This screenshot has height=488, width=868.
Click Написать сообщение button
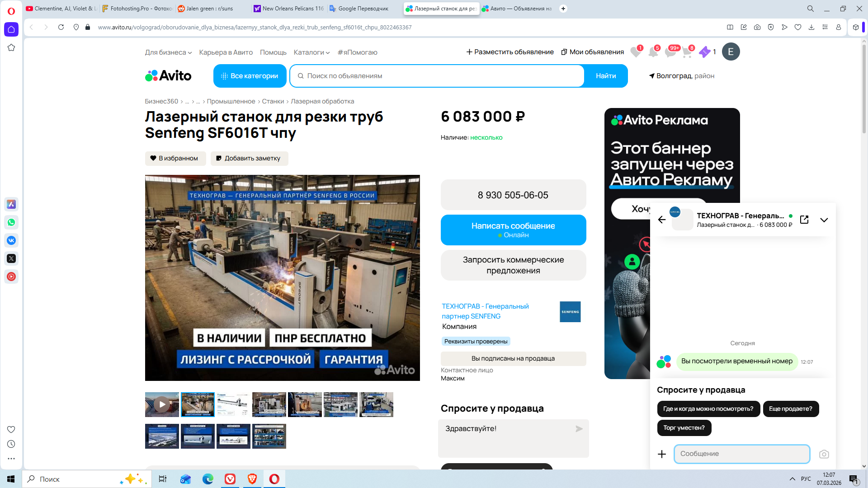pyautogui.click(x=513, y=230)
